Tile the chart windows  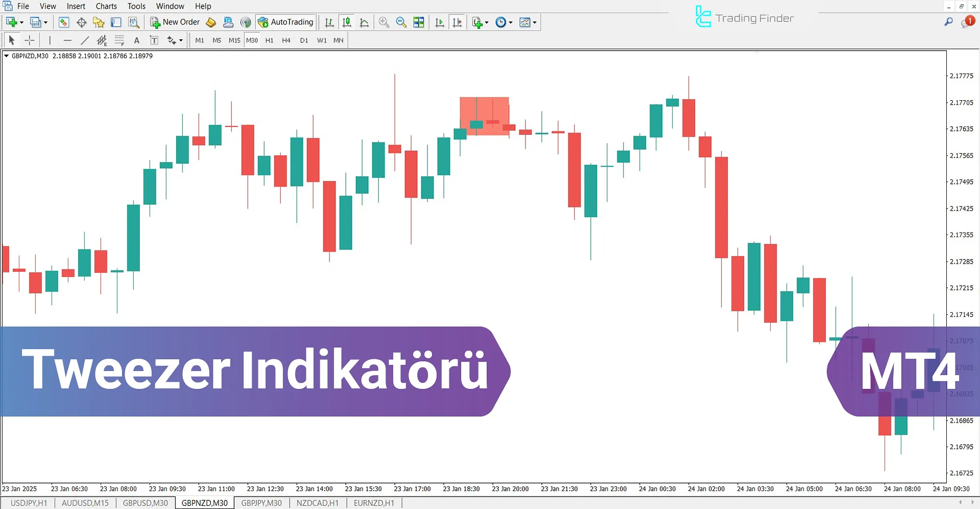pyautogui.click(x=419, y=22)
